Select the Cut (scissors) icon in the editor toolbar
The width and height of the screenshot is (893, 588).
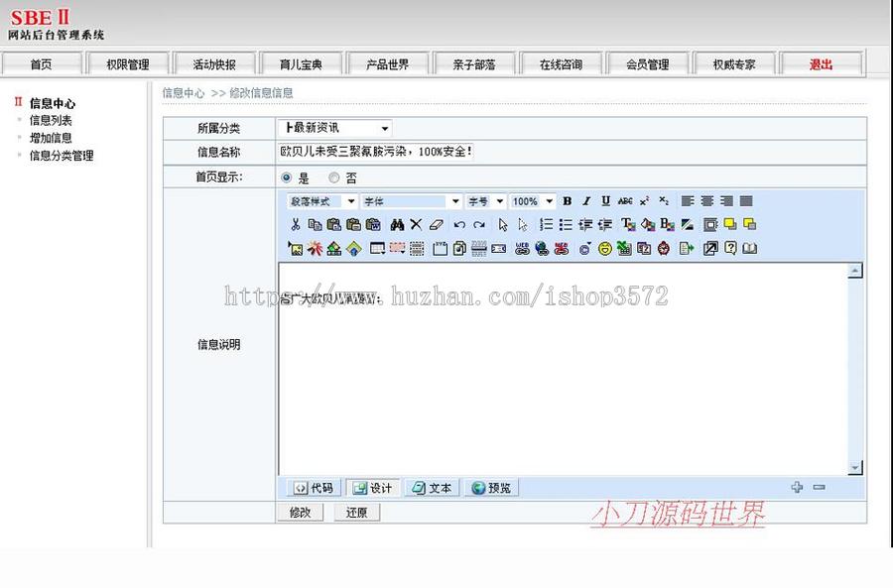pyautogui.click(x=295, y=224)
